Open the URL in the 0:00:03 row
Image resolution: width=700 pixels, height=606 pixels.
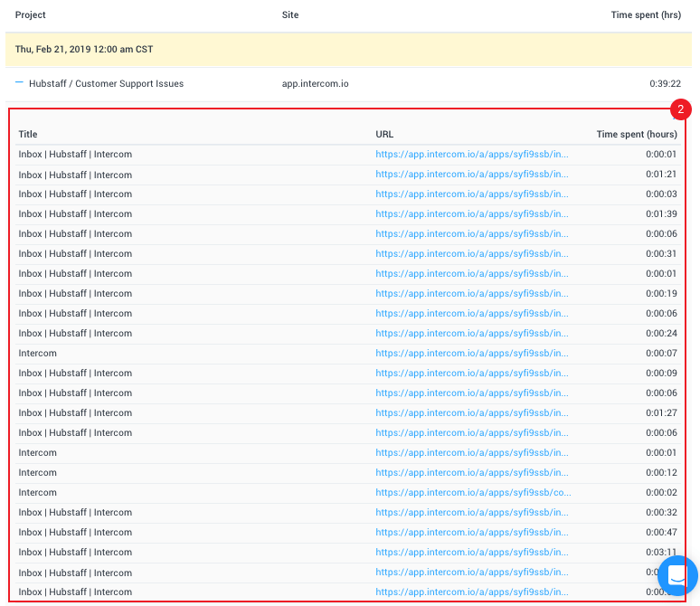472,194
